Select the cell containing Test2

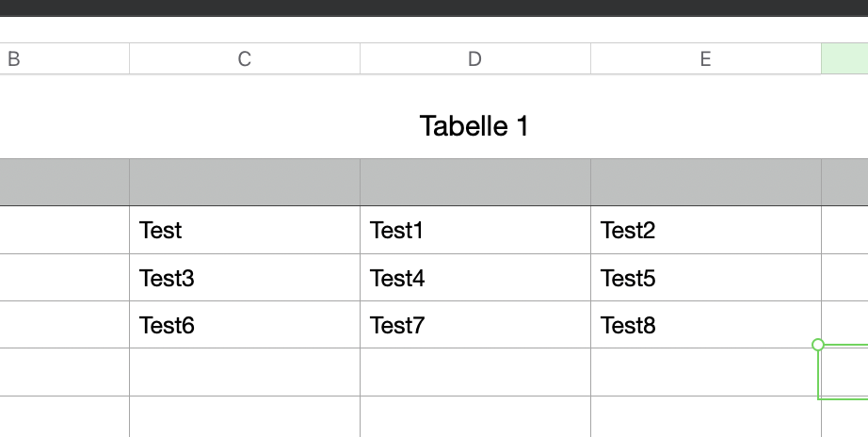(705, 230)
